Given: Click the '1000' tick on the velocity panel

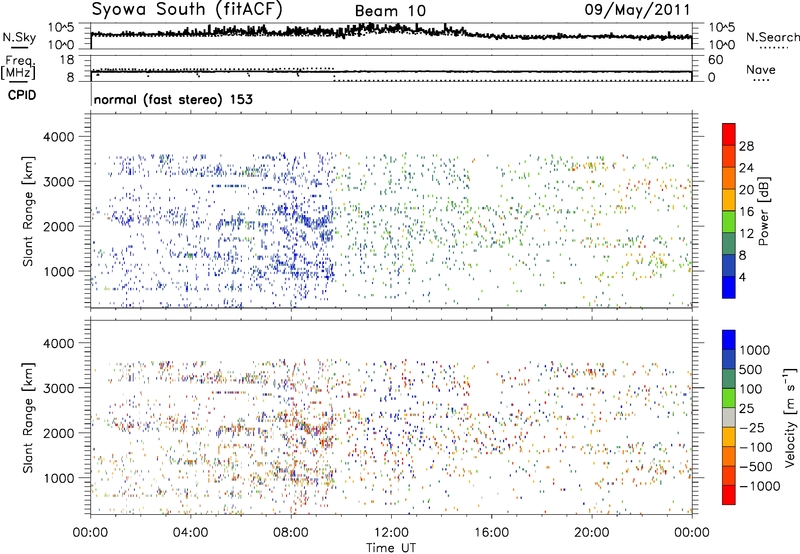Looking at the screenshot, I should point(59,478).
